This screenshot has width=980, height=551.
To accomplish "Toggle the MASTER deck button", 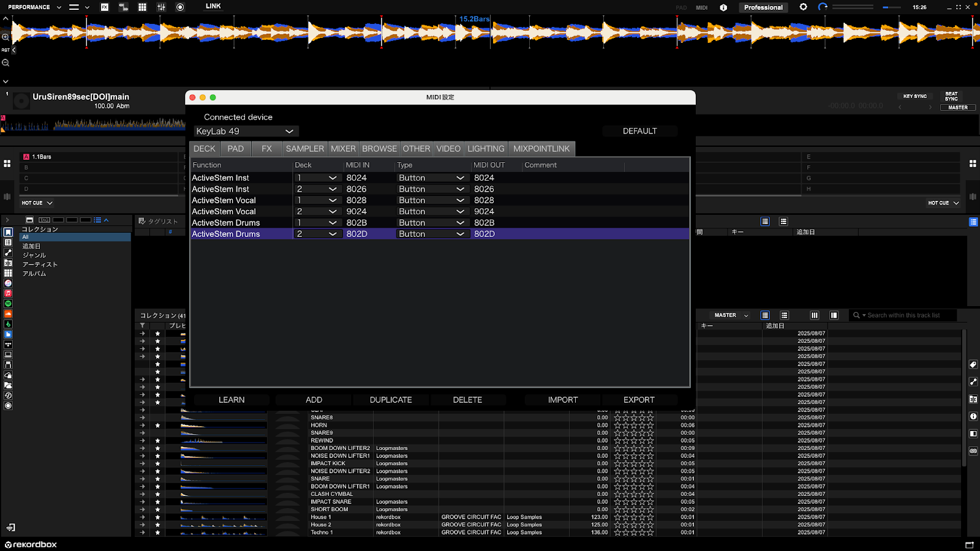I will [x=958, y=108].
